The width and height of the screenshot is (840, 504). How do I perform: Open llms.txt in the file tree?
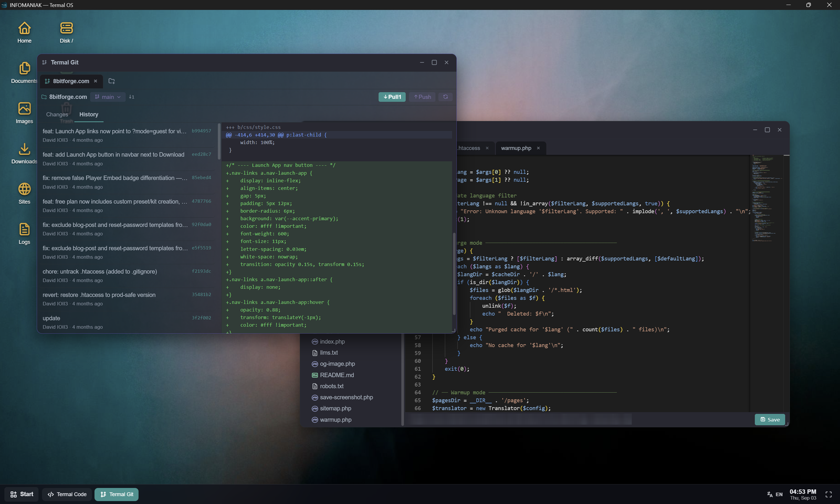tap(329, 353)
